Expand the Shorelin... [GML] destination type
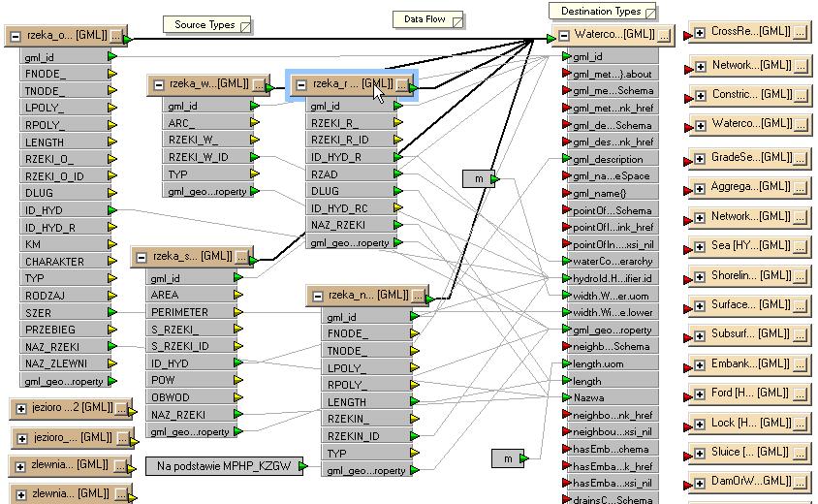This screenshot has height=504, width=818. [x=700, y=276]
